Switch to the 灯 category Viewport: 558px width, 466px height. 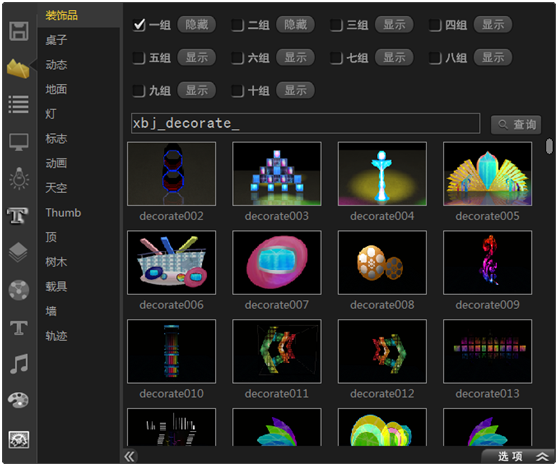[51, 114]
